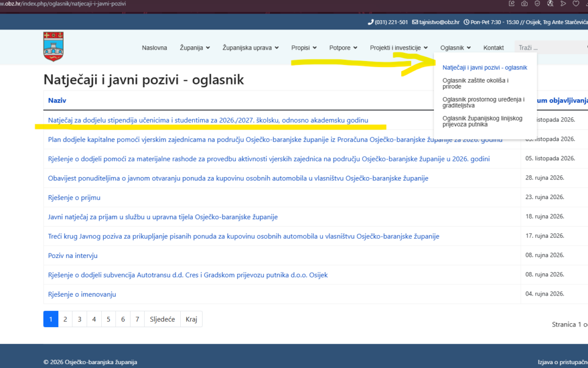Open Obavijest ponuditeljima o javnom otvaranju ponuda
This screenshot has width=588, height=368.
click(238, 178)
